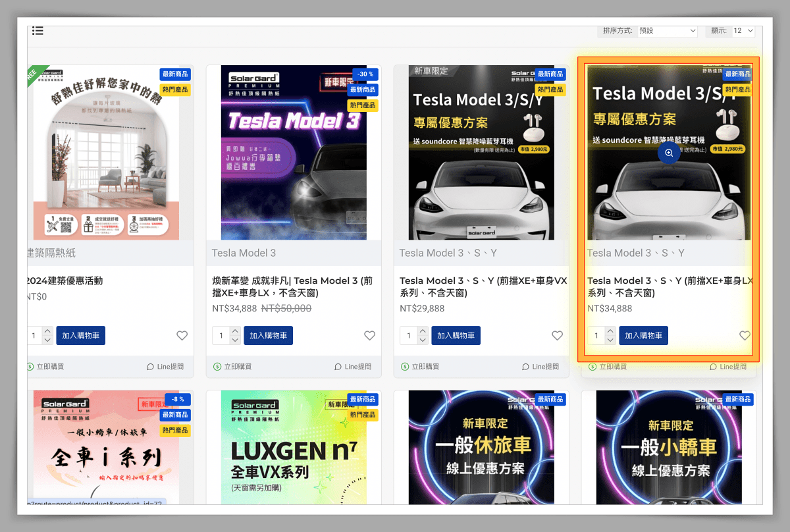Viewport: 790px width, 532px height.
Task: Click 立即購買 under 2024建築優惠活動
Action: (46, 367)
